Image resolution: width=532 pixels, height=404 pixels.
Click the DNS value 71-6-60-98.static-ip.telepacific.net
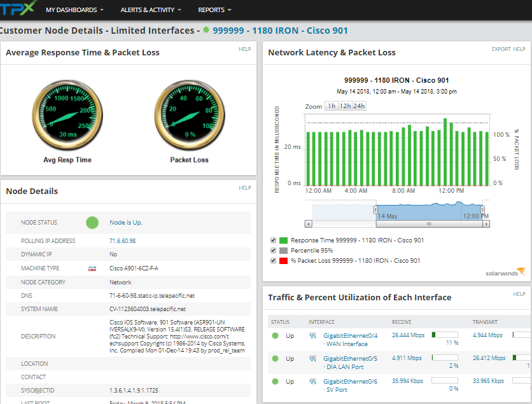pyautogui.click(x=152, y=296)
